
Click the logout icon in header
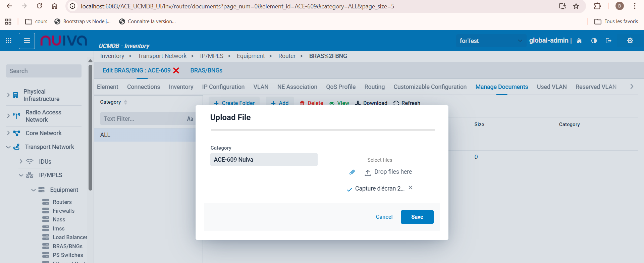coord(608,41)
